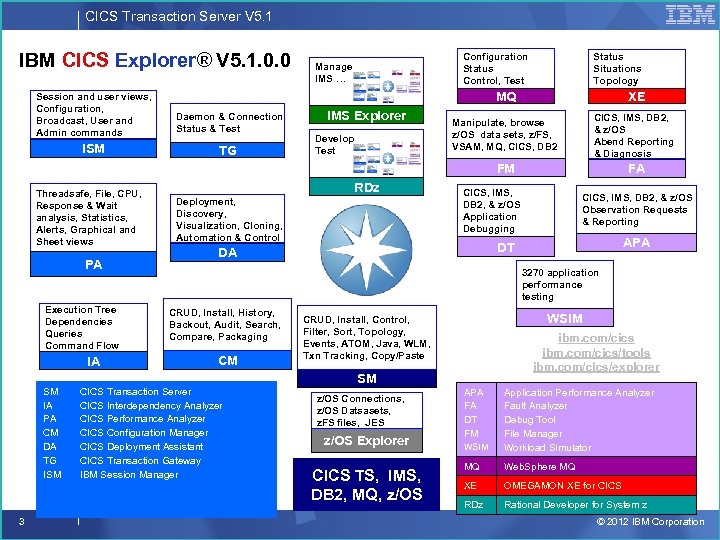This screenshot has height=540, width=720.
Task: Click the 'CICS TS, IMS, DB2, MQ, z/OS' box
Action: coord(366,484)
